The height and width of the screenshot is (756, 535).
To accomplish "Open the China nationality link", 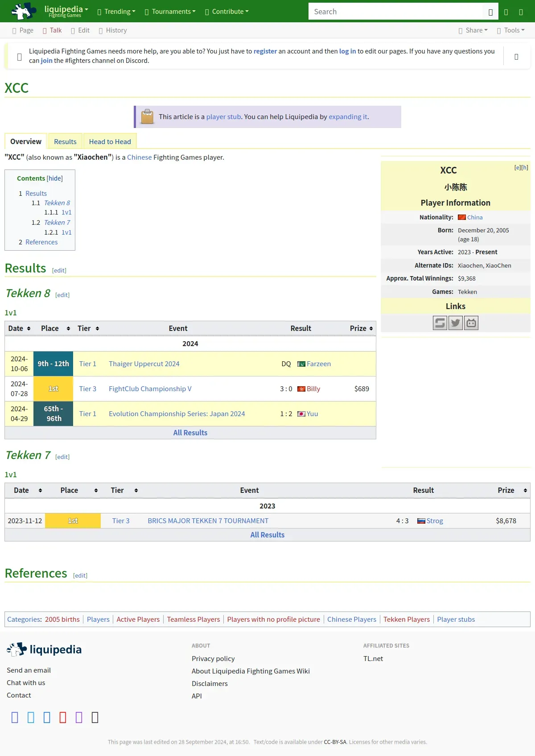I will 475,217.
